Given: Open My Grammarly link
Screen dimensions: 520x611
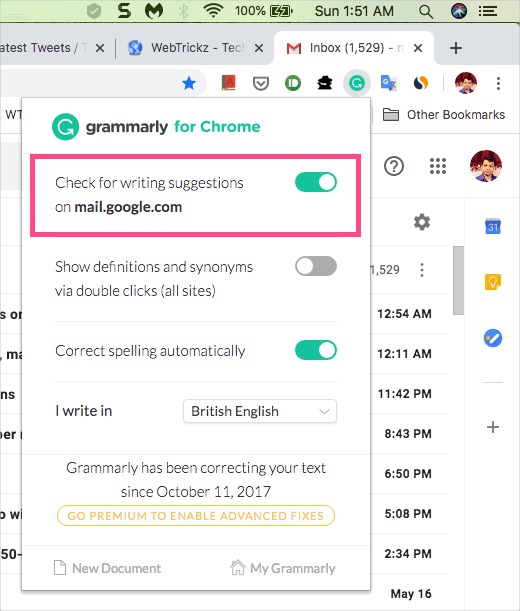Looking at the screenshot, I should pos(283,568).
